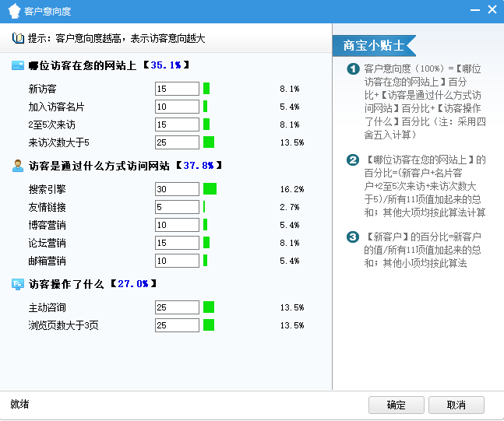Click the 主动咨询 label
Image resolution: width=504 pixels, height=421 pixels.
click(x=47, y=307)
